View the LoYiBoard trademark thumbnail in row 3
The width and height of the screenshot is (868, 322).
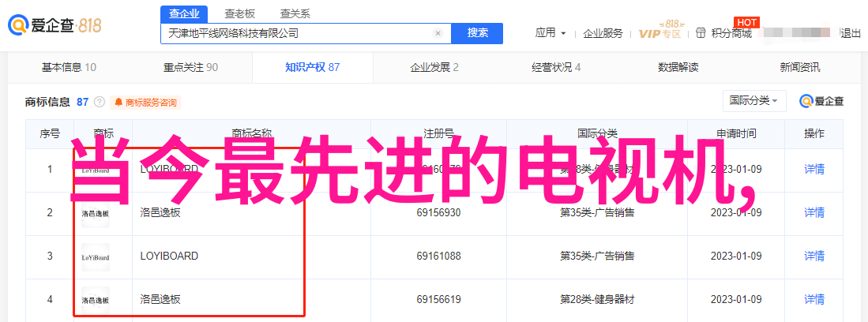coord(96,256)
